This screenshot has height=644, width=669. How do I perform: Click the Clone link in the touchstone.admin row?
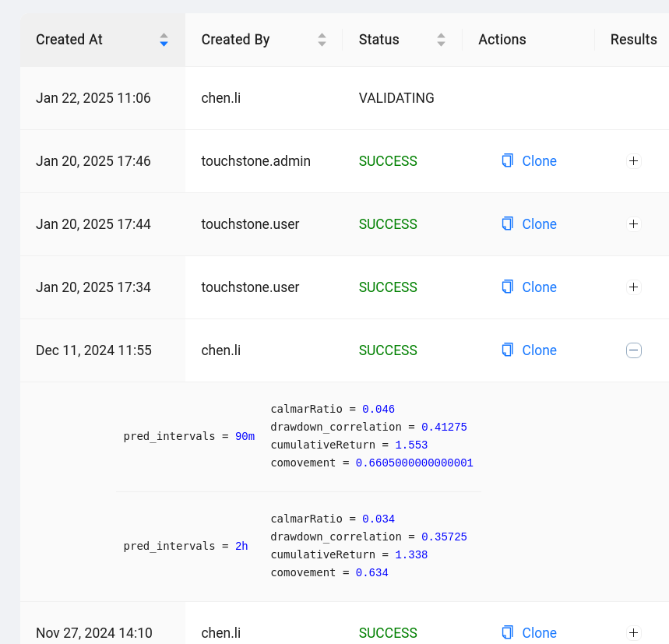(x=540, y=160)
